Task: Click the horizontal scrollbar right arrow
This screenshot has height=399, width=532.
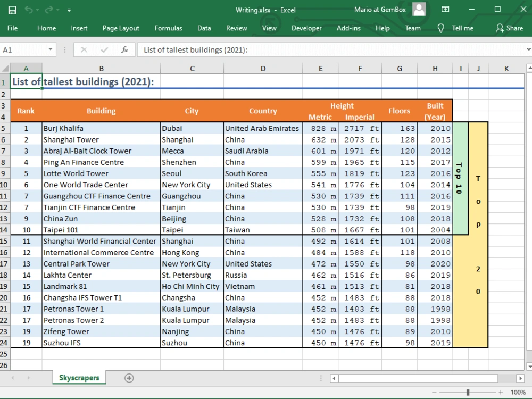Action: coord(520,378)
